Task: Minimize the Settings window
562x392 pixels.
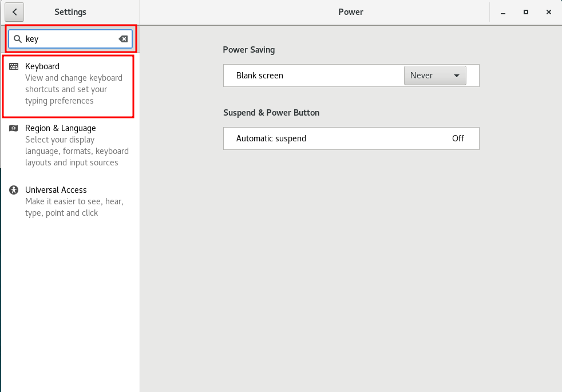Action: (503, 13)
